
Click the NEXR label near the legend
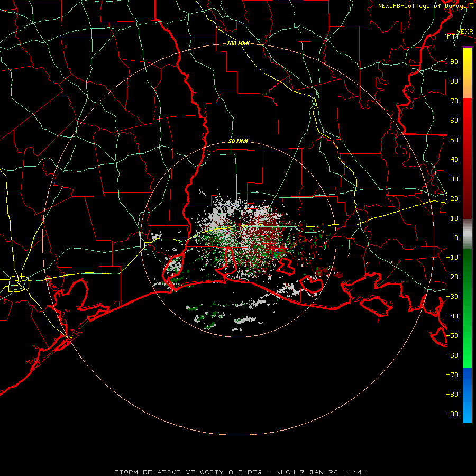(x=464, y=32)
